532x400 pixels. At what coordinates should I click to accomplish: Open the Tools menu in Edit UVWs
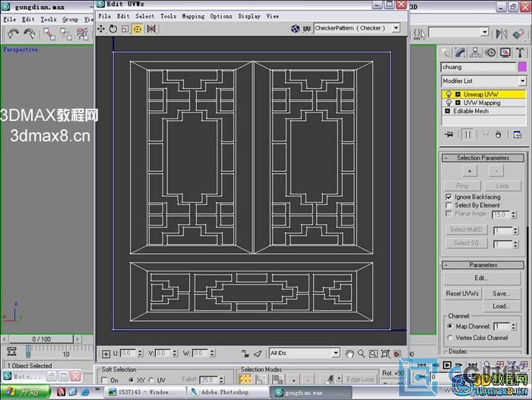168,16
